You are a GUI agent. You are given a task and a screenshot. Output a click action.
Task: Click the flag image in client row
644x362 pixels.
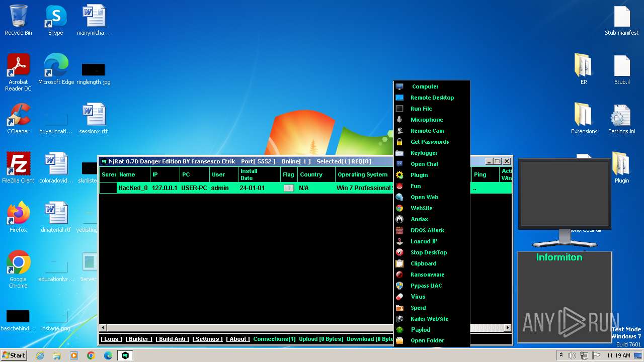pos(289,188)
